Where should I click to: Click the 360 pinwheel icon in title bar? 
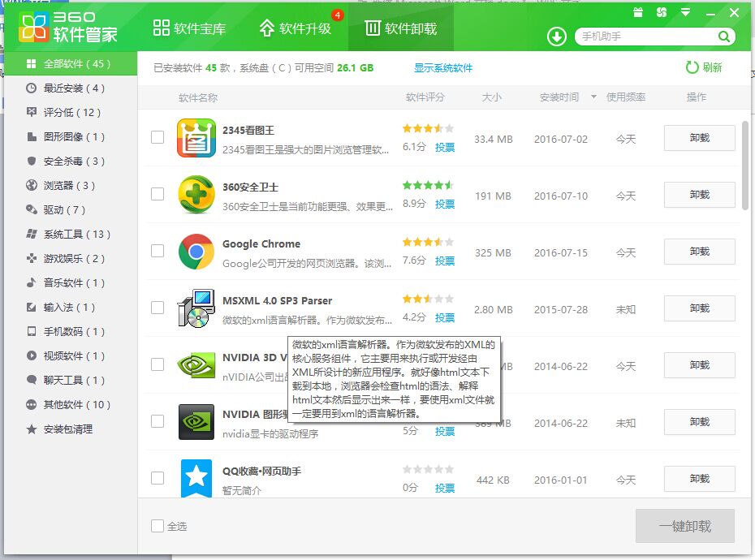661,13
